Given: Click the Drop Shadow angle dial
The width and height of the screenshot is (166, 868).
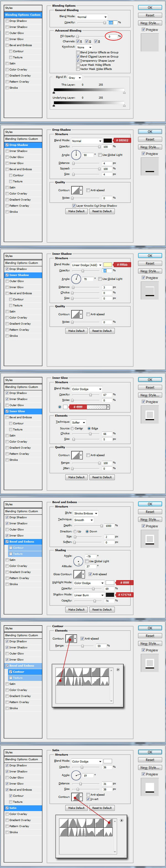Looking at the screenshot, I should pyautogui.click(x=76, y=155).
